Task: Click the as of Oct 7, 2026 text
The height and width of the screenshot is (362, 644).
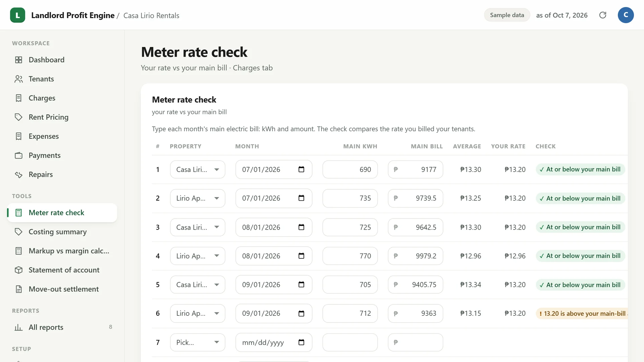Action: 562,15
